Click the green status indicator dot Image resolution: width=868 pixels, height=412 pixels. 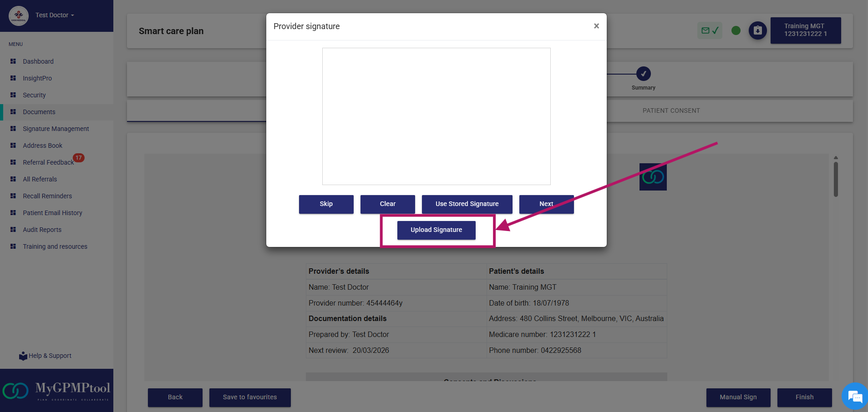point(736,30)
